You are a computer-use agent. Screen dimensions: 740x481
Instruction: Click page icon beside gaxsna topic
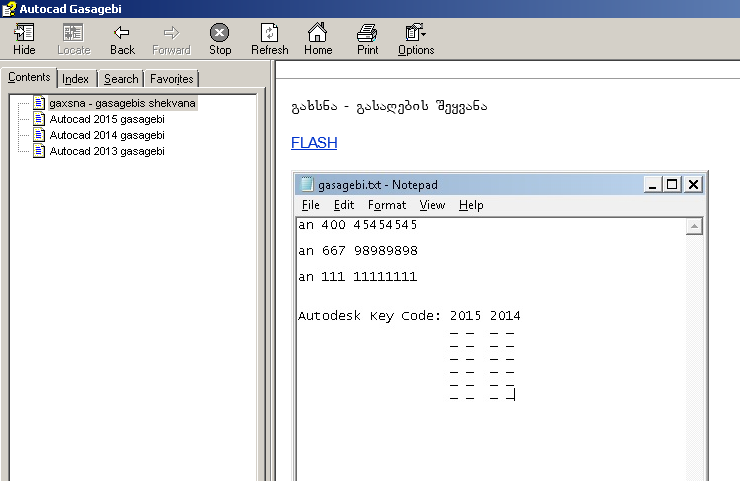tap(39, 103)
